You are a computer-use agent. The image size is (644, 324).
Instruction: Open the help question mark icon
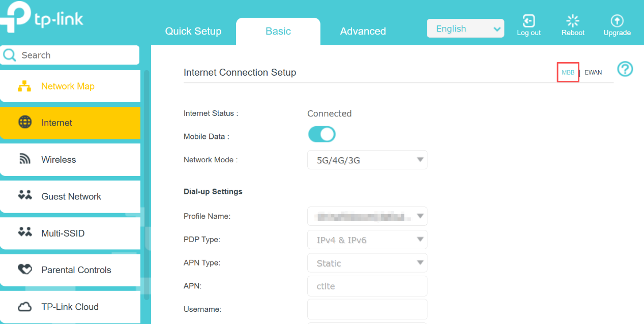pos(625,69)
